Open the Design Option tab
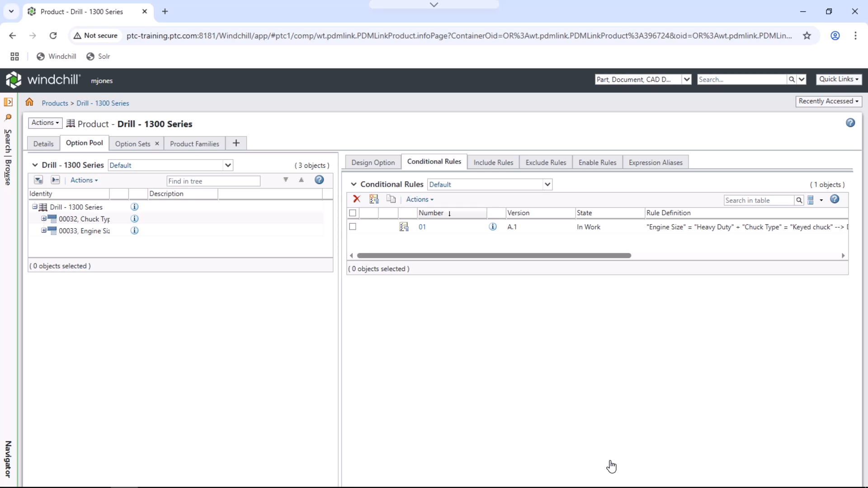The image size is (868, 488). 373,162
